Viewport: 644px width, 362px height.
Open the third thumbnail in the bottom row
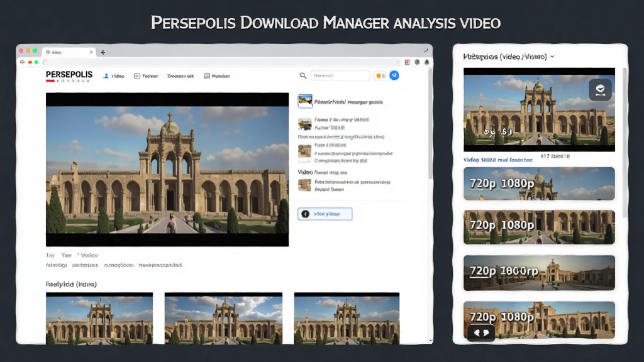[347, 318]
